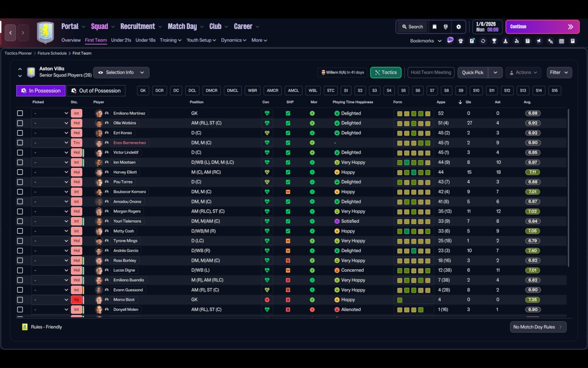Viewport: 588px width, 368px height.
Task: Expand the Training submenu dropdown
Action: (170, 40)
